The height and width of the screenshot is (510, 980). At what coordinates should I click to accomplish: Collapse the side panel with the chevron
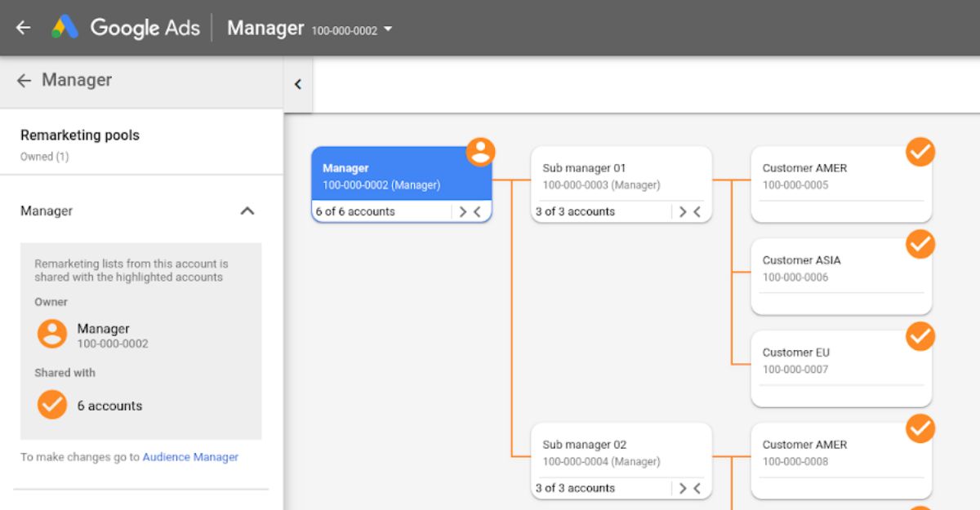(x=298, y=84)
